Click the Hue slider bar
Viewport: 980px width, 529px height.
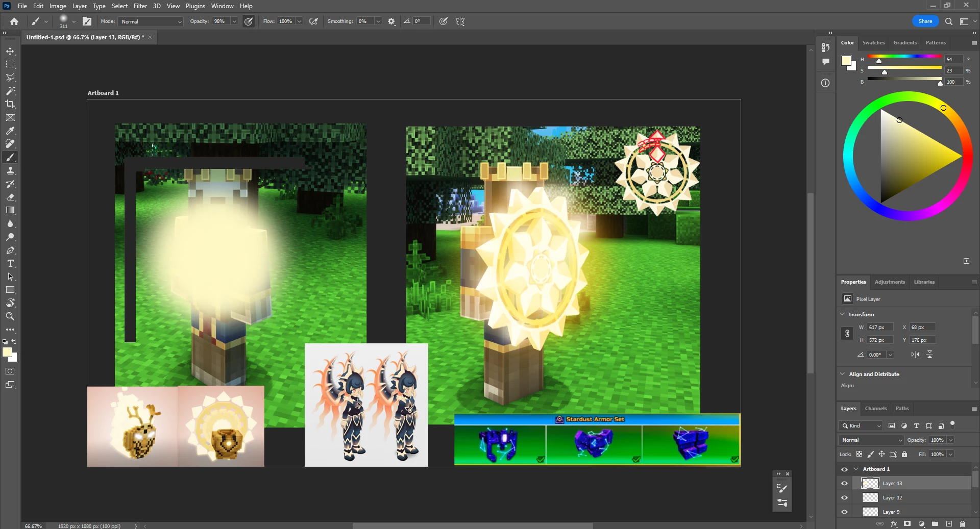(904, 56)
